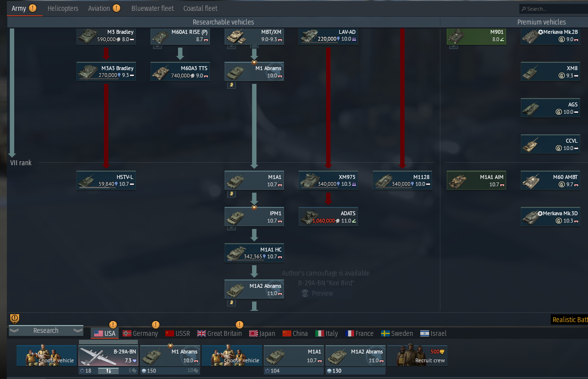
Task: Click the Realistic Battles mode selector
Action: (x=569, y=319)
